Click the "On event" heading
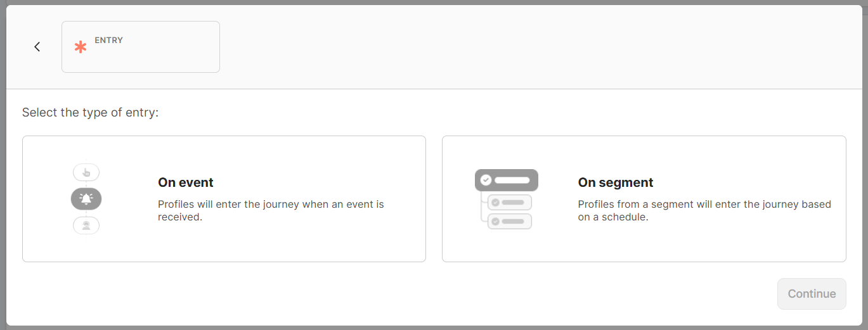Screen dimensions: 868x330 (186, 182)
